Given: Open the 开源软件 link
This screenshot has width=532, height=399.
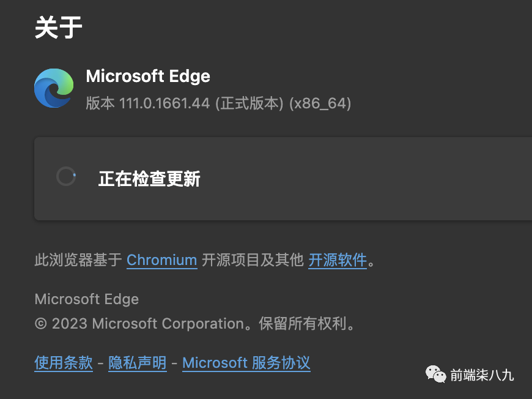Looking at the screenshot, I should [337, 260].
